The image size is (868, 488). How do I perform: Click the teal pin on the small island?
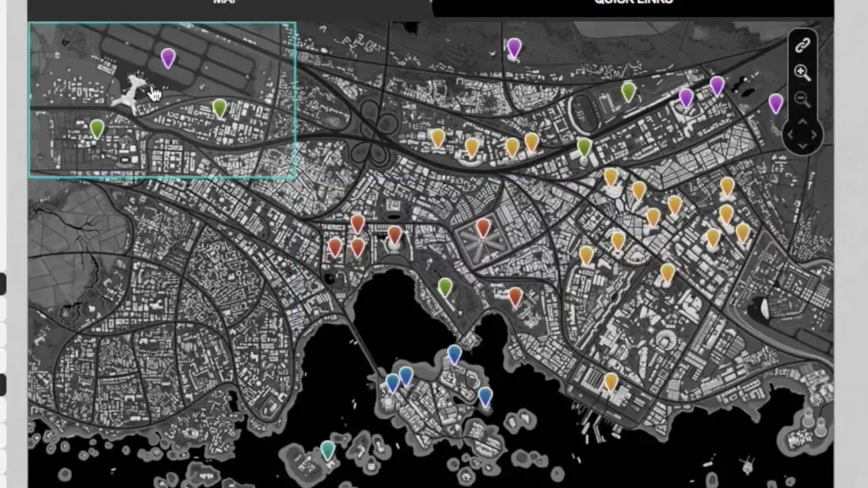click(x=328, y=449)
